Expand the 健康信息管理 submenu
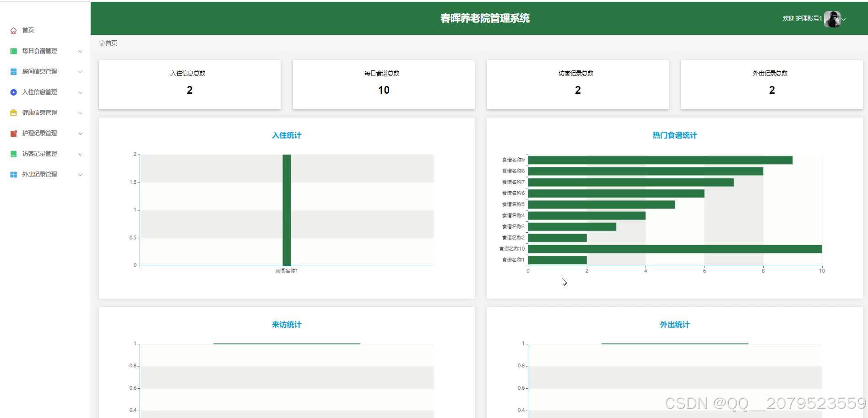Screen dimensions: 868x418 (81, 113)
